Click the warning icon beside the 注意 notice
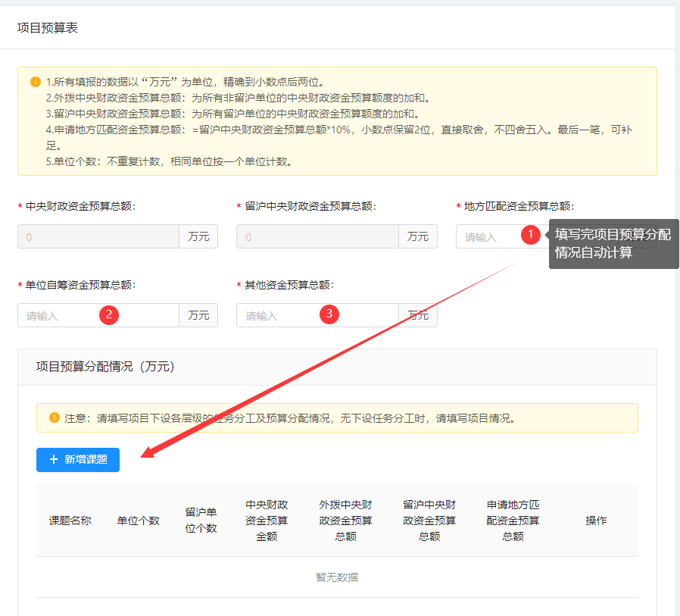Viewport: 680px width, 616px height. click(55, 417)
